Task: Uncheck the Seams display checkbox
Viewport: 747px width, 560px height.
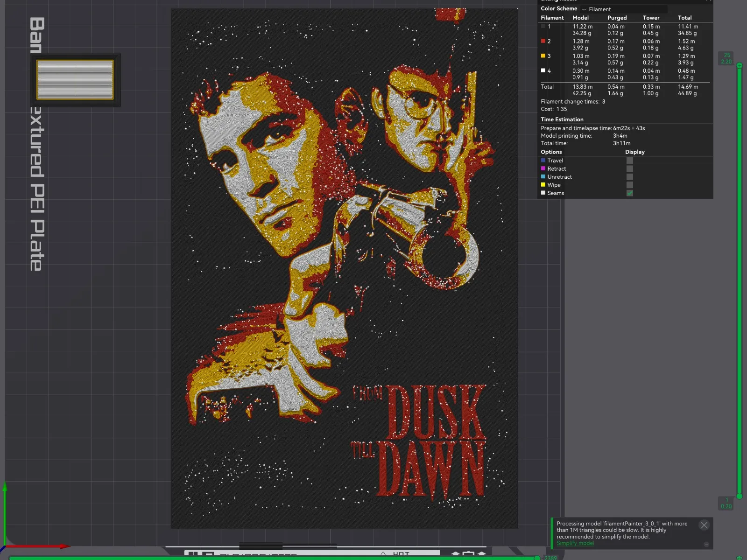Action: 630,193
